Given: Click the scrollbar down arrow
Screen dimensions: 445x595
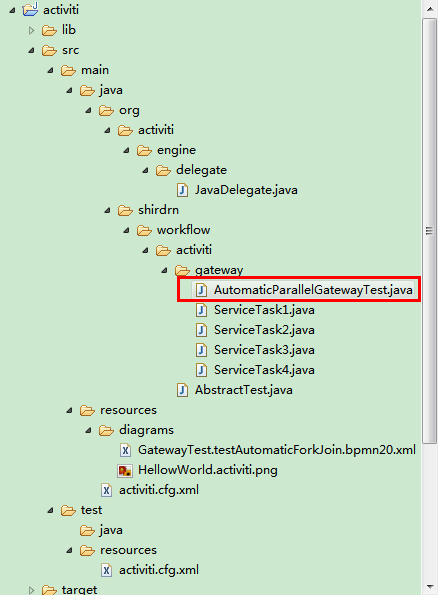Looking at the screenshot, I should [430, 587].
